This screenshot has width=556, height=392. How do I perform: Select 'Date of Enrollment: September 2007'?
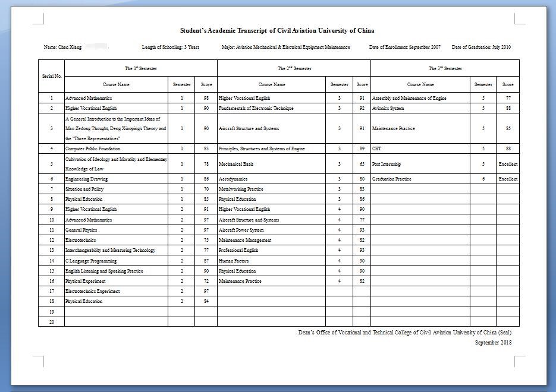(x=405, y=47)
